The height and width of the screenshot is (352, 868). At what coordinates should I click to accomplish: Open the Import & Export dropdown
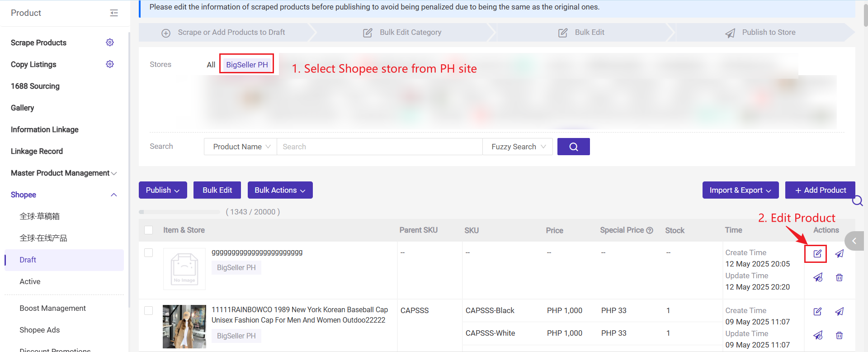point(741,190)
